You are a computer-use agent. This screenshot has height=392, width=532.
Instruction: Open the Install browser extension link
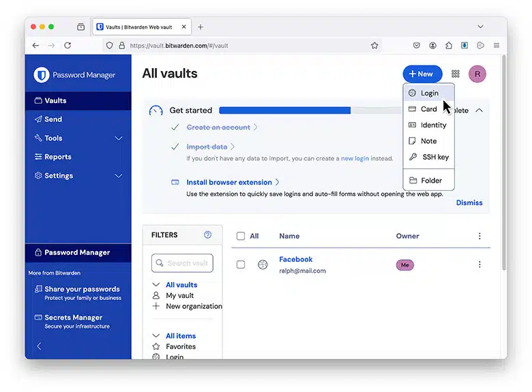(229, 182)
